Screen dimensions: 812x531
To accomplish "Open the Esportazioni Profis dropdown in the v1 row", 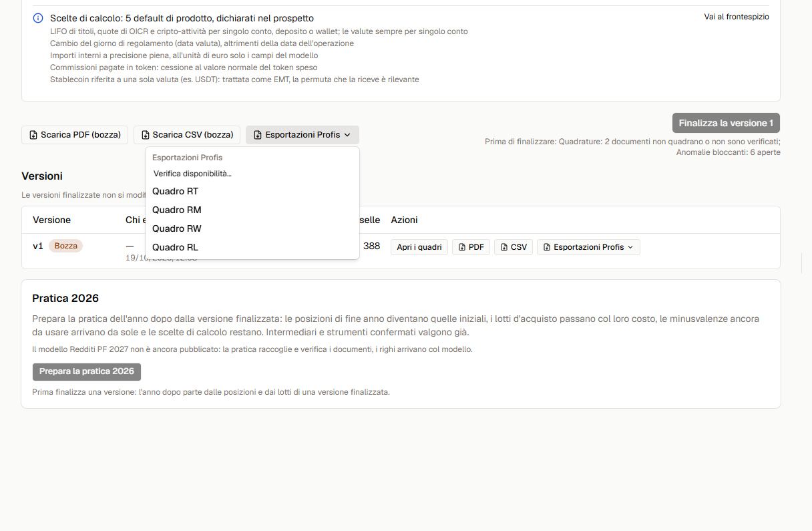I will (x=589, y=247).
